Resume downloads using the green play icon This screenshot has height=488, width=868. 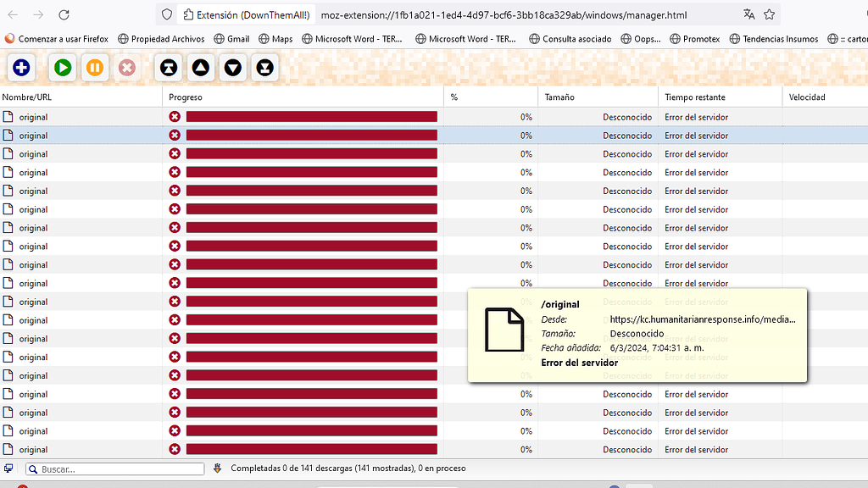(62, 68)
